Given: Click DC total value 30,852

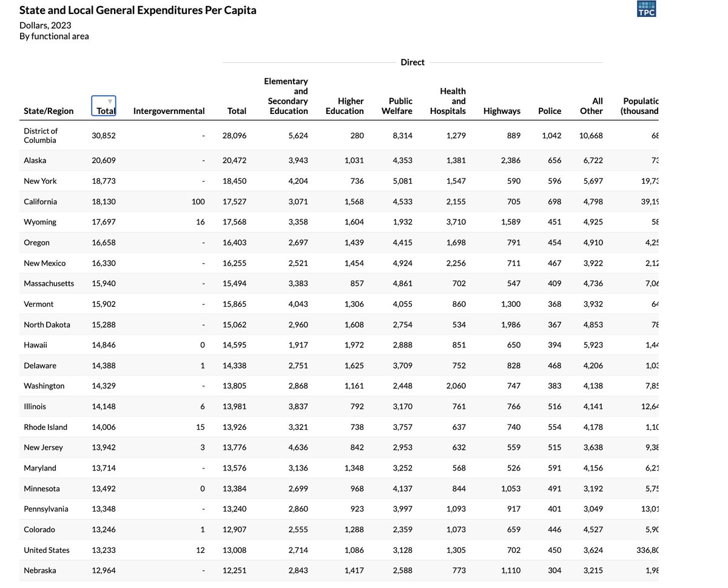Looking at the screenshot, I should click(x=104, y=136).
